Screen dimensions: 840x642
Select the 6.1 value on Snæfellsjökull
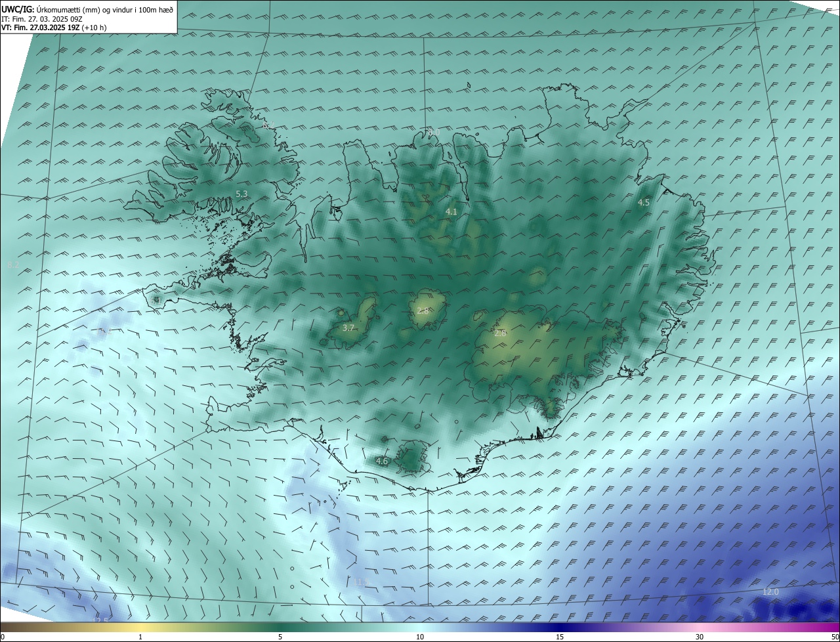click(156, 299)
